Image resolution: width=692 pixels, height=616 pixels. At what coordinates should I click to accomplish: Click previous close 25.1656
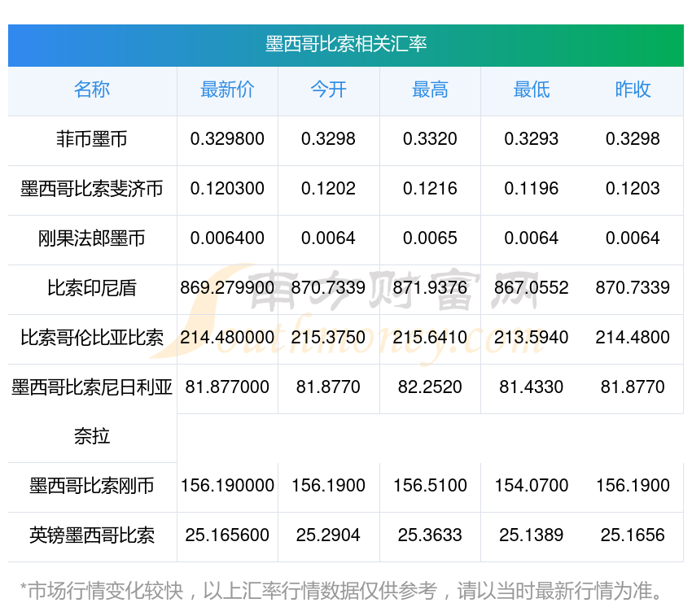point(633,535)
